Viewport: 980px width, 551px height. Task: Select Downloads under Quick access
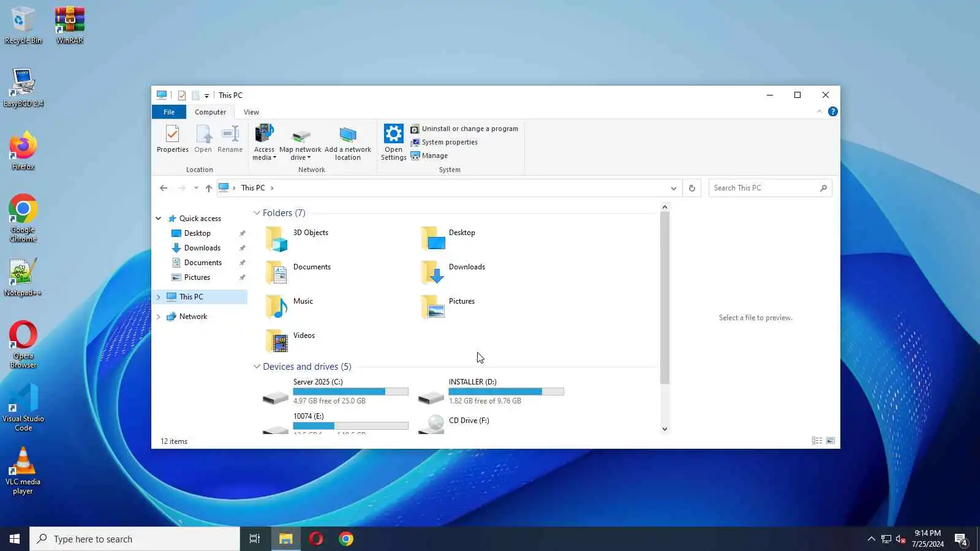click(x=202, y=248)
